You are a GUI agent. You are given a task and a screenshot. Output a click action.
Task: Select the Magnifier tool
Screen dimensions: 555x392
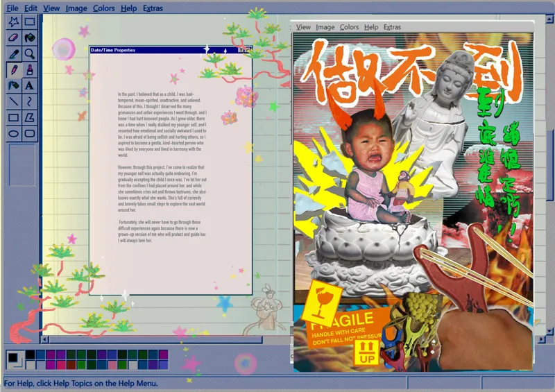tap(29, 54)
